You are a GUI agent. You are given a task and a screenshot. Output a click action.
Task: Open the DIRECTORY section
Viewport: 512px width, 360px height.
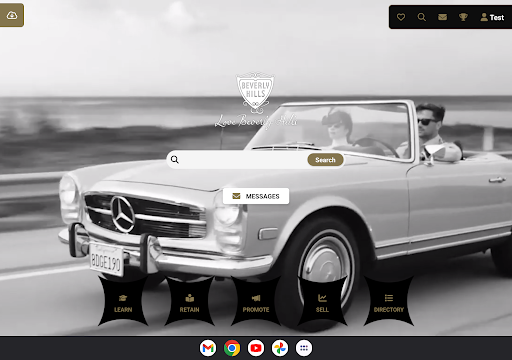(x=388, y=301)
